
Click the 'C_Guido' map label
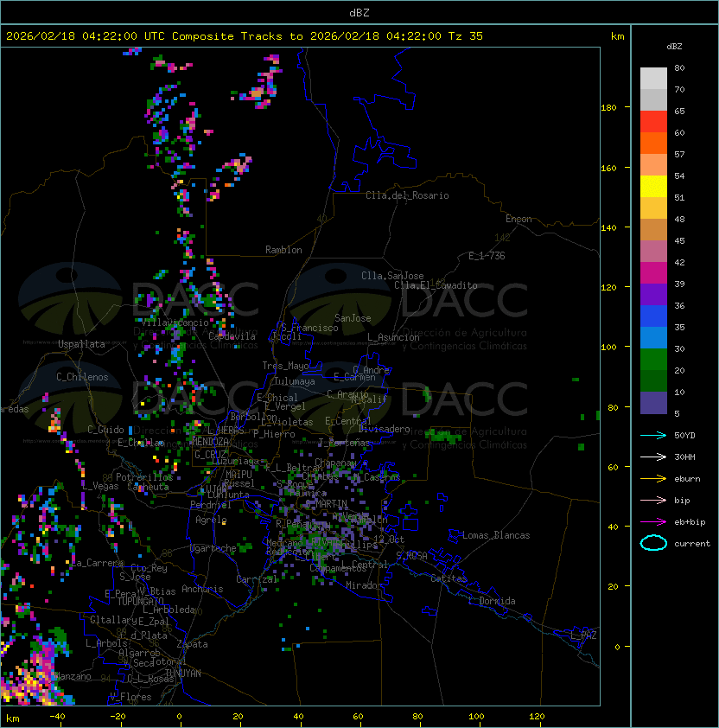click(105, 430)
